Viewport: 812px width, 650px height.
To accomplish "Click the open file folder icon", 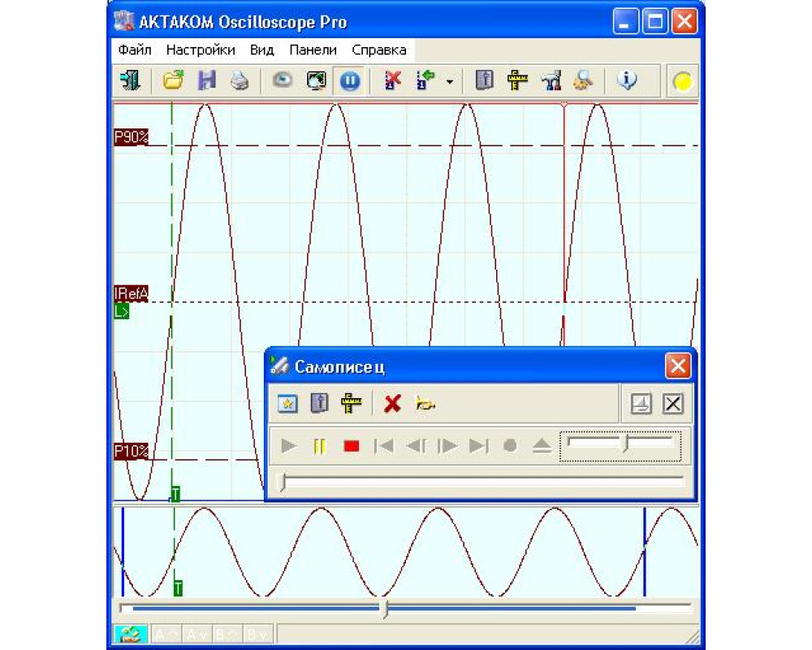I will pos(172,80).
